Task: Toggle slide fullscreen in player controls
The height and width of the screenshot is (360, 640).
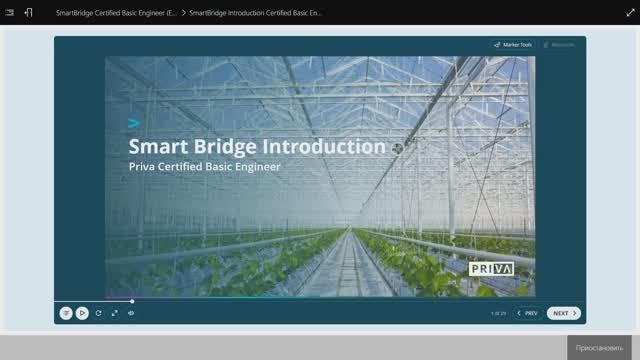Action: click(x=115, y=313)
